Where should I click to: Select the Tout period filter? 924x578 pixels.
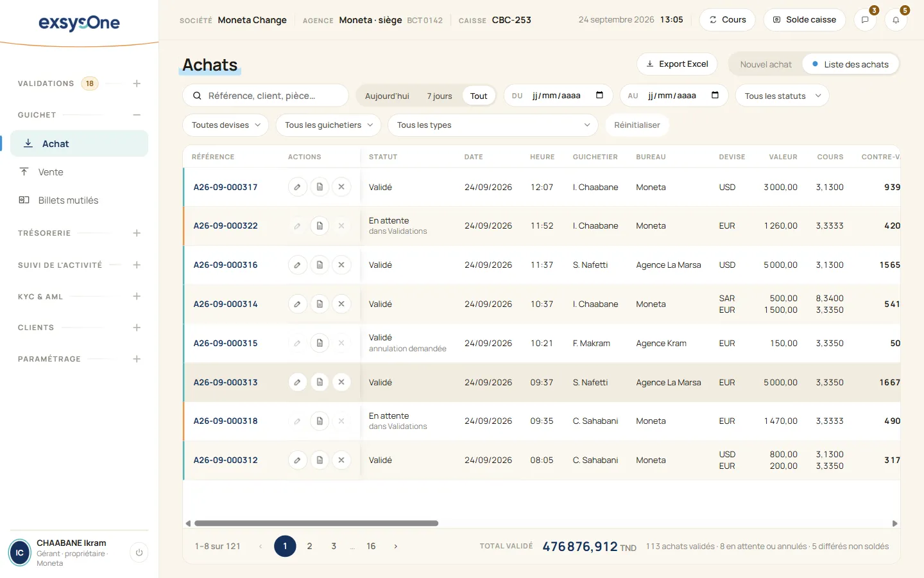click(x=479, y=96)
